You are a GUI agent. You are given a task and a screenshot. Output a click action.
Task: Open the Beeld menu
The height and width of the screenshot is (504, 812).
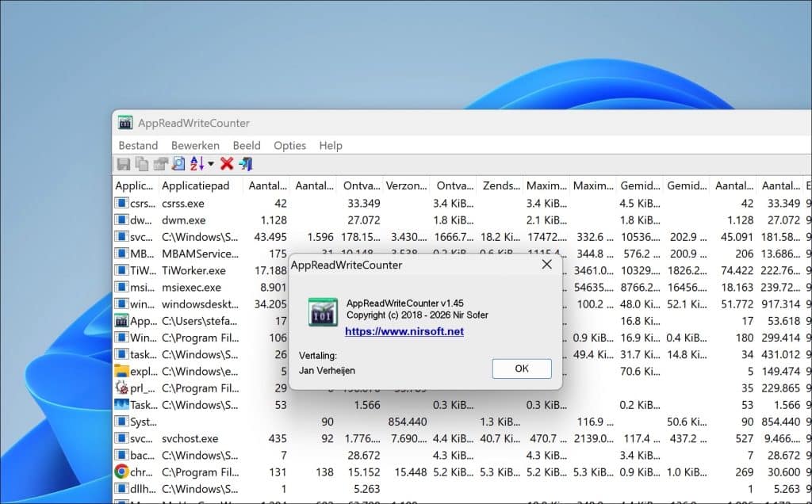(x=247, y=145)
